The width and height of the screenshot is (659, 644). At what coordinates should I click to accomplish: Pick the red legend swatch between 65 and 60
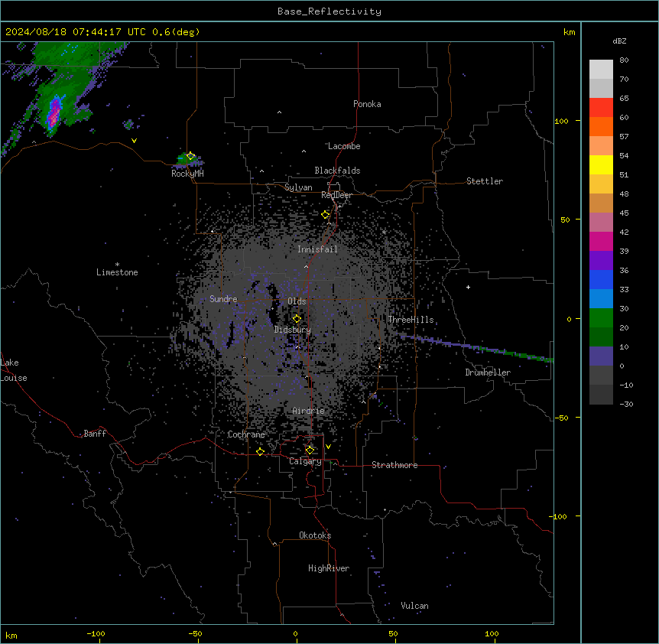601,108
